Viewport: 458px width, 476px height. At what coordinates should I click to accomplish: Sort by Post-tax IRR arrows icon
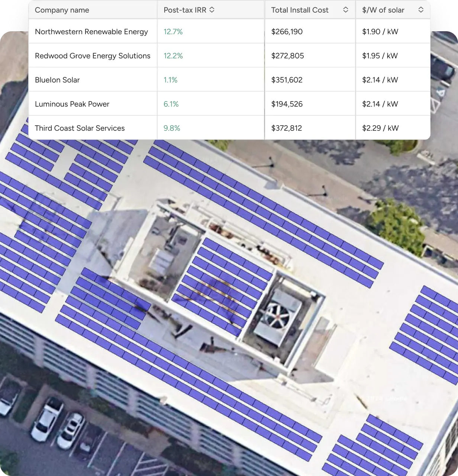point(212,10)
